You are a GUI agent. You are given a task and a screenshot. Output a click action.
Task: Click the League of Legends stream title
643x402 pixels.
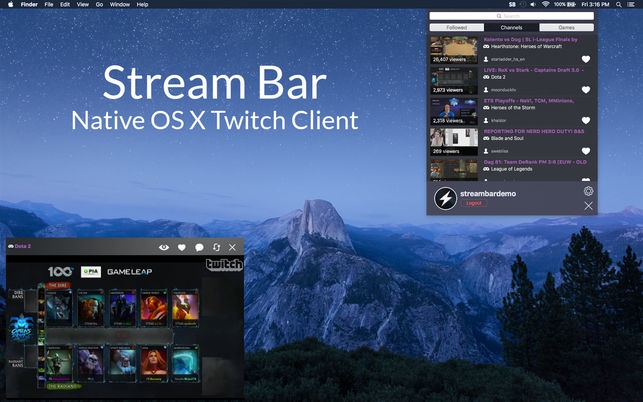click(535, 162)
